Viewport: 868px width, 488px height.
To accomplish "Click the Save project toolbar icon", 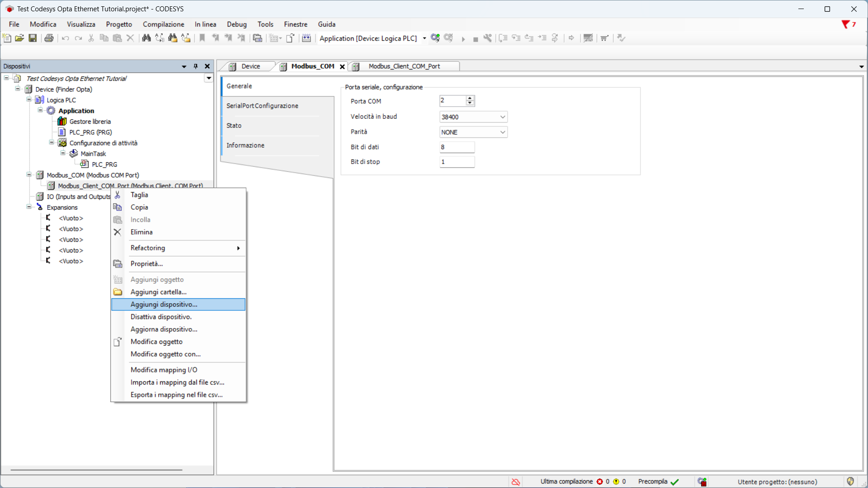I will point(33,38).
